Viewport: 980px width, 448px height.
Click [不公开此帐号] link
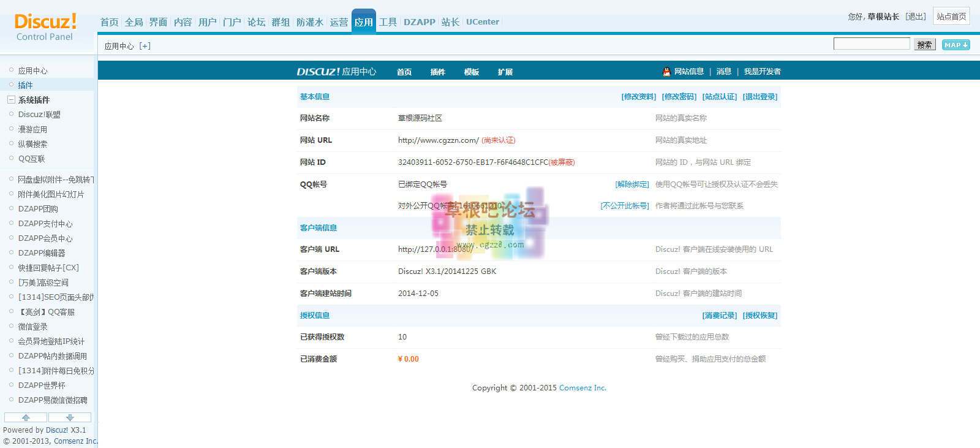pyautogui.click(x=625, y=206)
